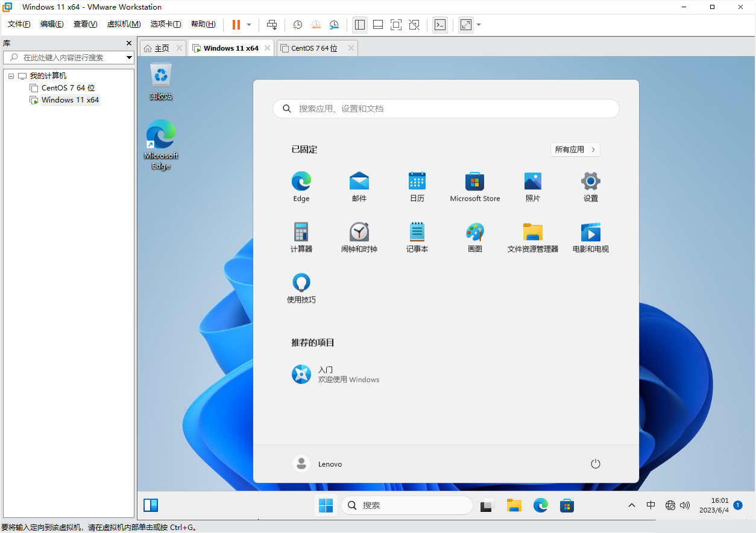The width and height of the screenshot is (756, 533).
Task: Open the 文件(F) menu
Action: (19, 24)
